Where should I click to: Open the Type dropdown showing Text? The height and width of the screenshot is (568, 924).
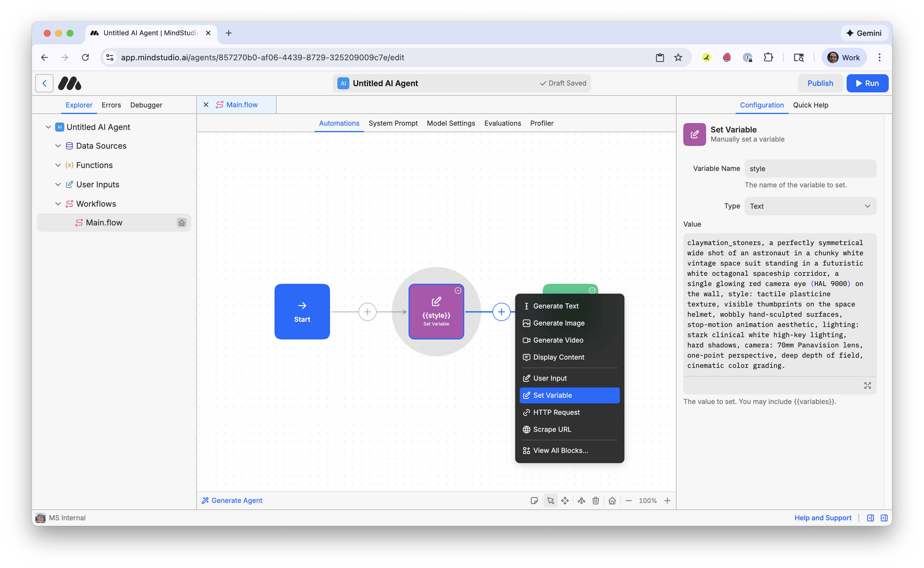point(810,206)
